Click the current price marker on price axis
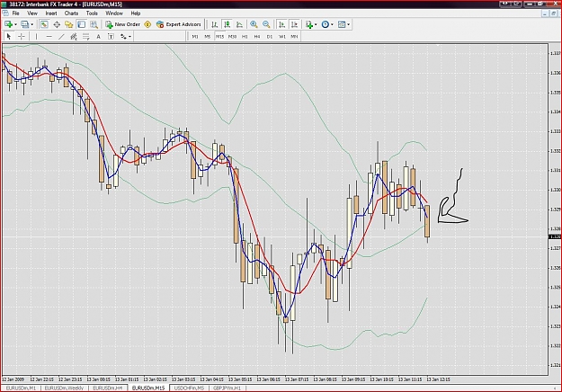This screenshot has width=562, height=392. (555, 236)
